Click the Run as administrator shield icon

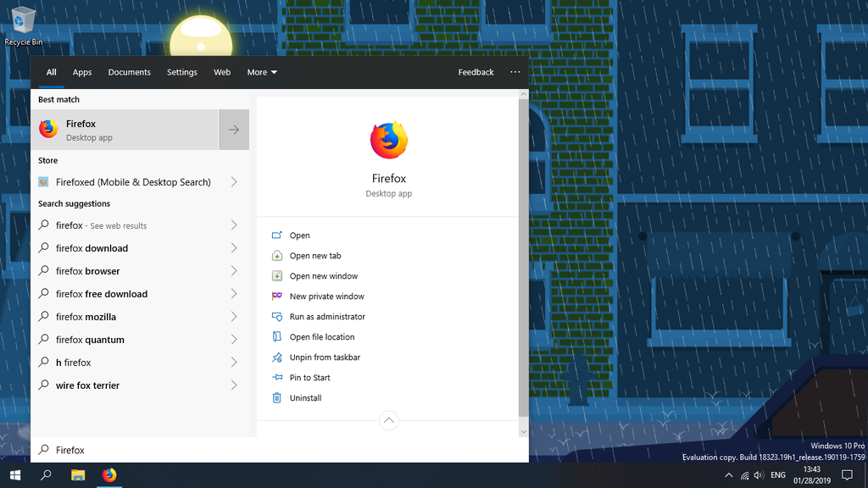click(277, 317)
